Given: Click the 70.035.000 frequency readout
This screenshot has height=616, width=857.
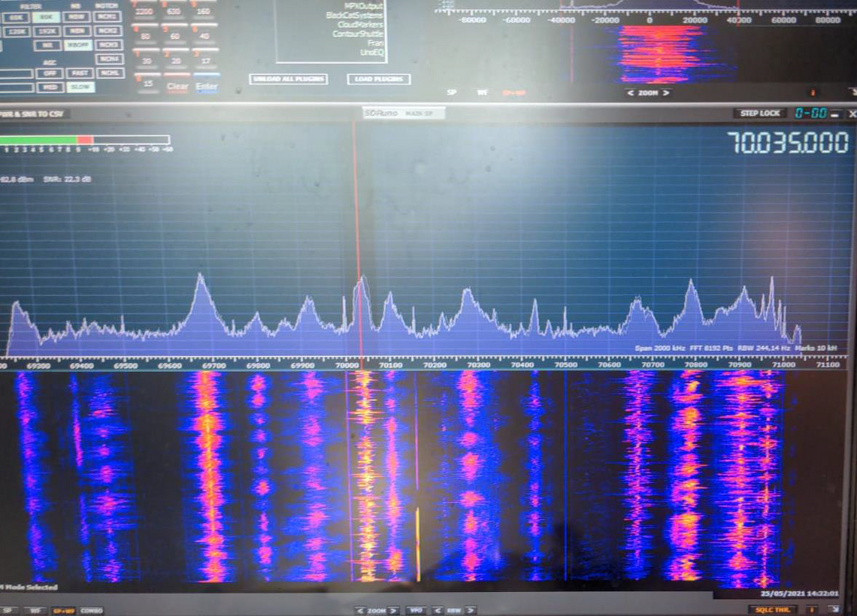Looking at the screenshot, I should (x=788, y=143).
